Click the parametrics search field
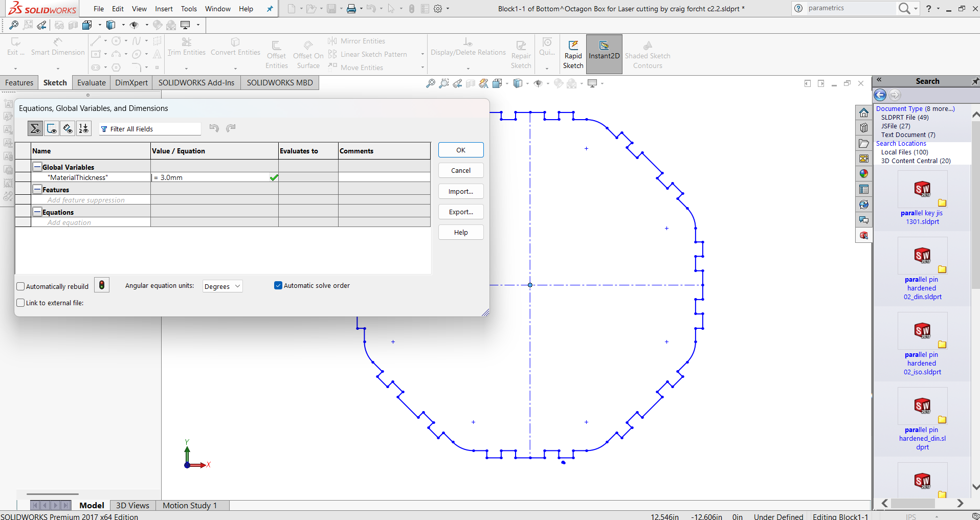 coord(851,8)
